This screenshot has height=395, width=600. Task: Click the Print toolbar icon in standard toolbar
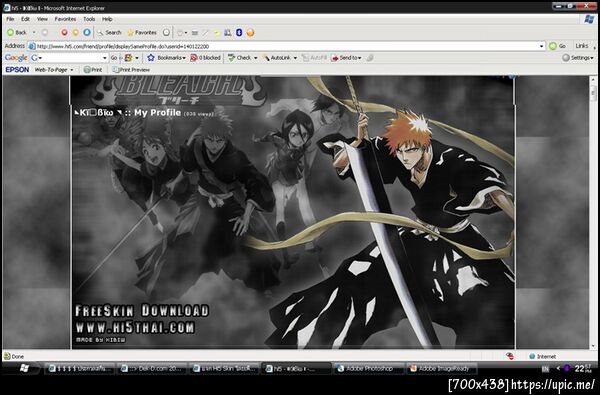(x=195, y=33)
